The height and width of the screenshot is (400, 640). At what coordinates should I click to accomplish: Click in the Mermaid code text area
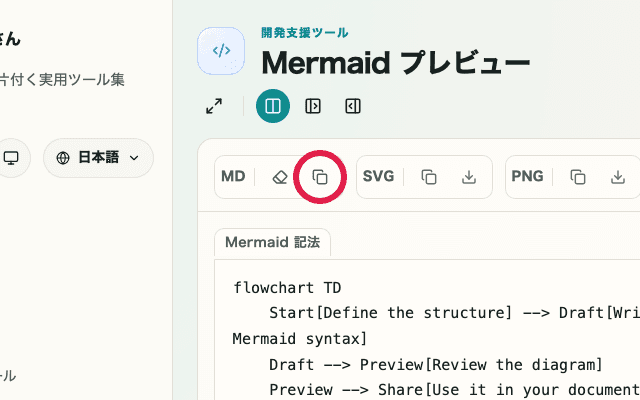(x=427, y=329)
